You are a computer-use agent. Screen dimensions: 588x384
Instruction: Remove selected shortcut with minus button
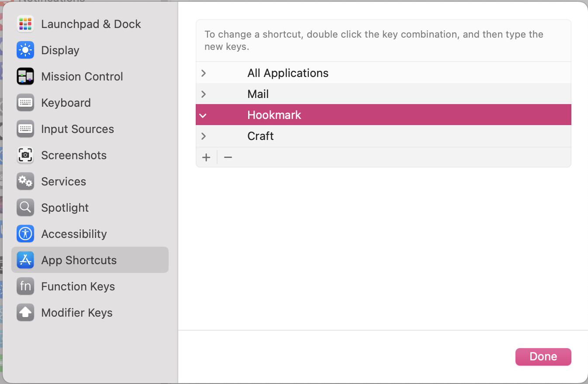(228, 157)
